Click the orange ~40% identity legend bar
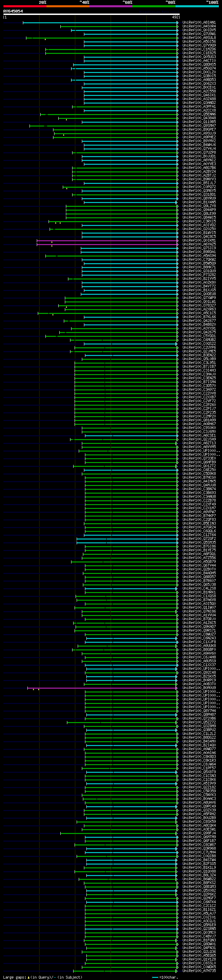The height and width of the screenshot is (980, 222). 68,7
